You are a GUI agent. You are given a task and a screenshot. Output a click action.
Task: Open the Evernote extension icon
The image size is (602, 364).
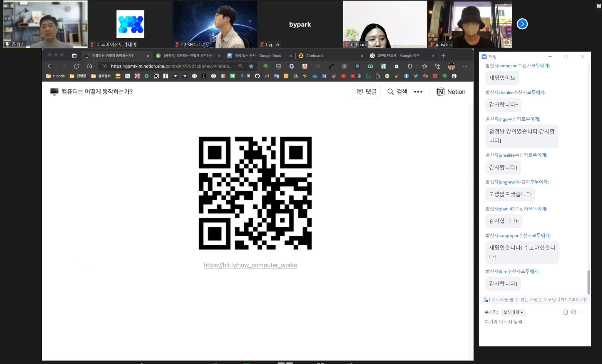pos(265,66)
